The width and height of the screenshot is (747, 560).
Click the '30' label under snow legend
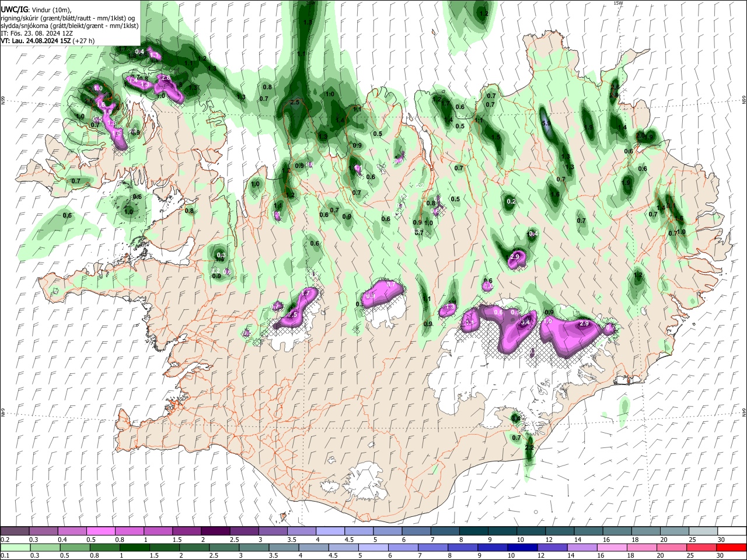click(721, 540)
